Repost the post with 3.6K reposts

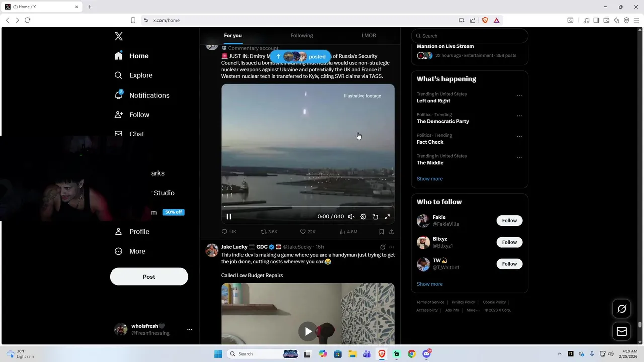click(269, 232)
